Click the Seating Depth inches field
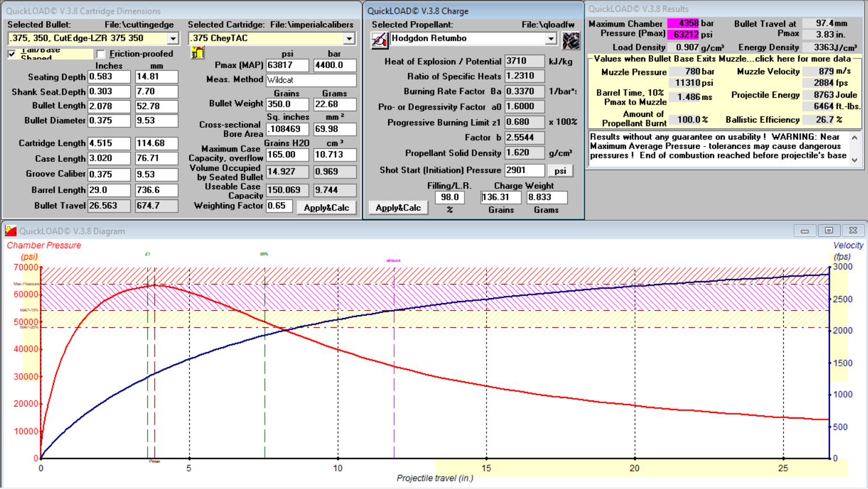The image size is (868, 489). [x=109, y=77]
